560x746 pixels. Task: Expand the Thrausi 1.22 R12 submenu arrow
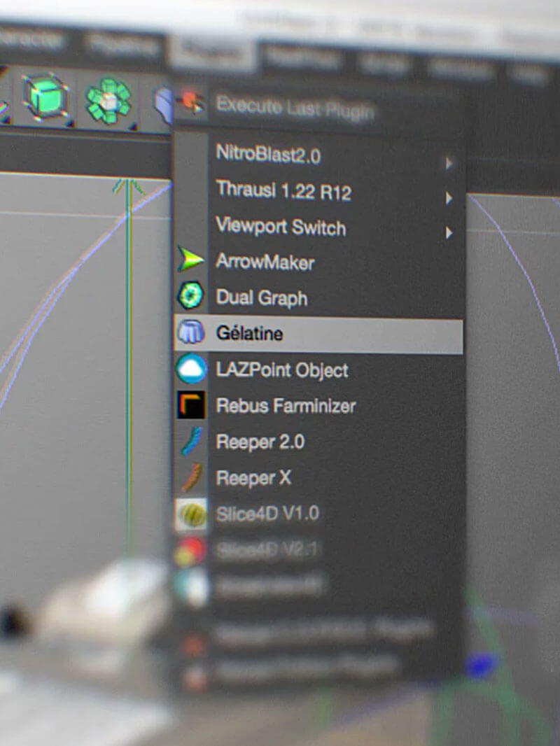coord(449,197)
